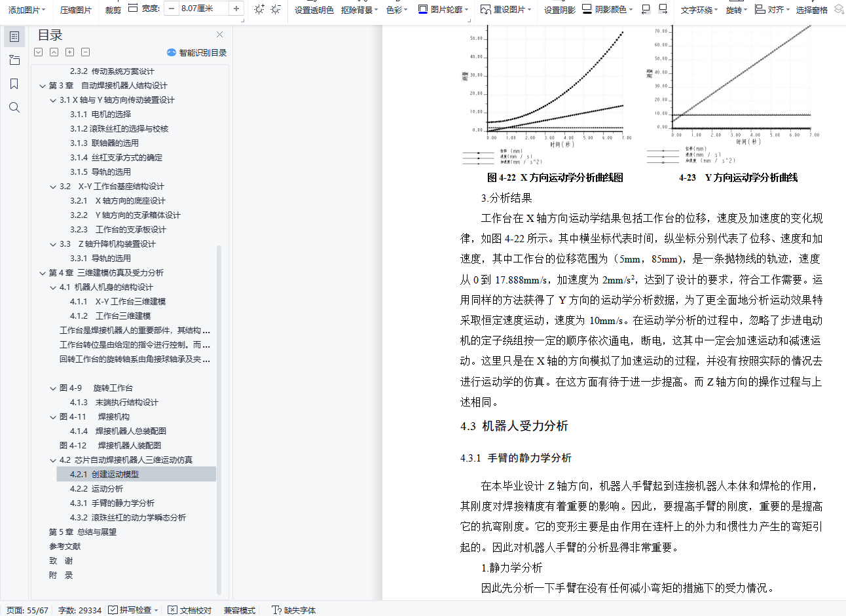Image resolution: width=846 pixels, height=616 pixels.
Task: Select outline item 4.3.2 滚珠丝杠的动力学瞬态分析
Action: point(128,518)
